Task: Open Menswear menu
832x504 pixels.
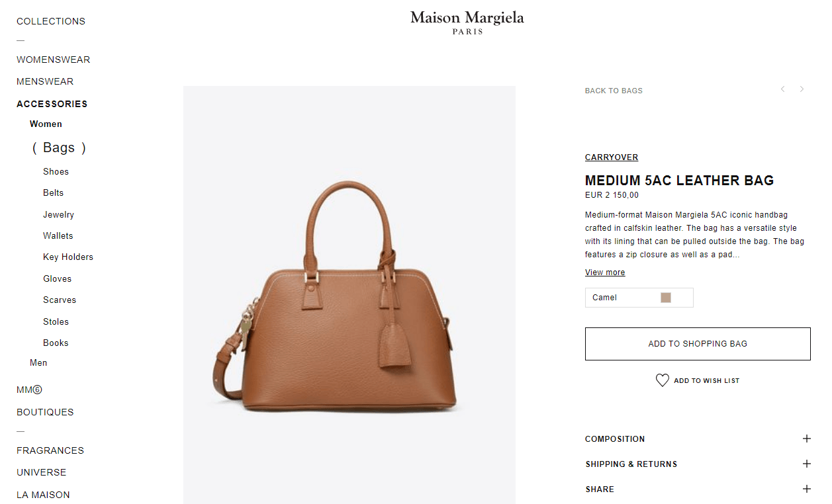Action: click(45, 81)
